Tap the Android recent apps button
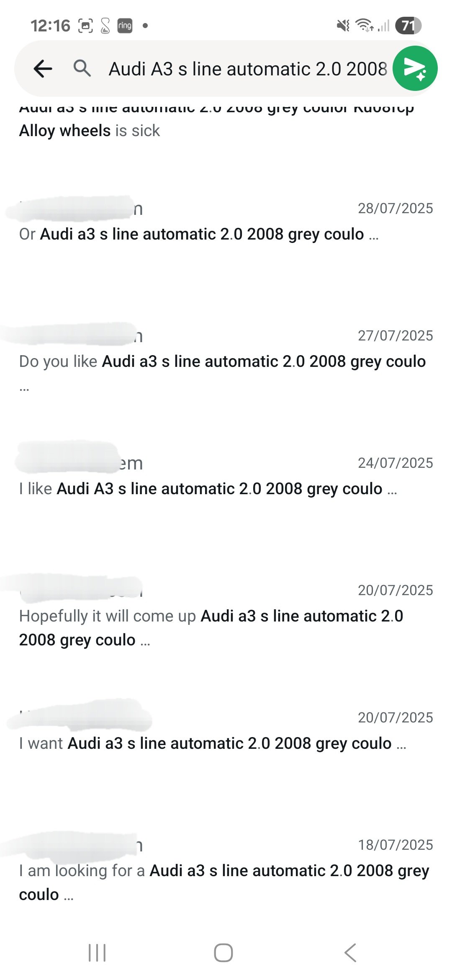452x980 pixels. pos(97,953)
